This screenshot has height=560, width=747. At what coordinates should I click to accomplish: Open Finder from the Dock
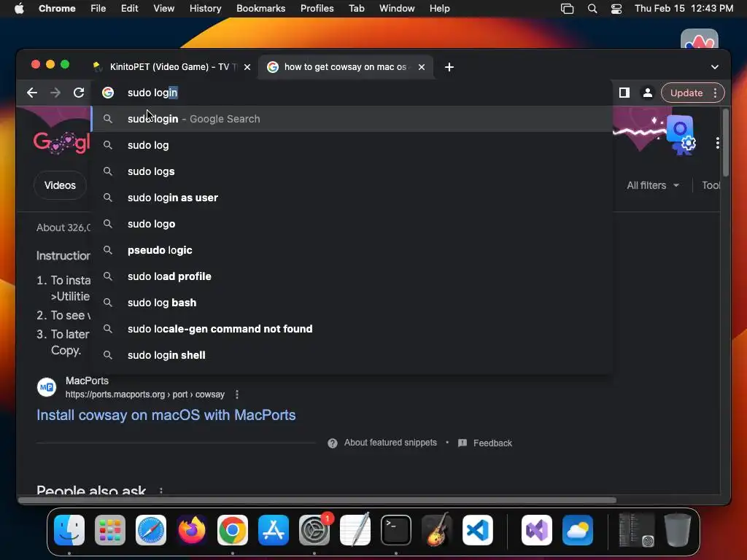point(69,530)
